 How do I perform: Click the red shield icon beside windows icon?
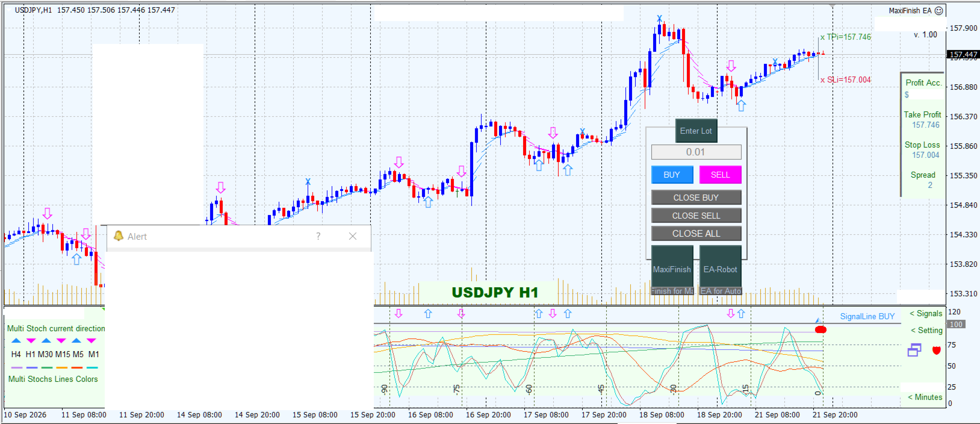tap(936, 350)
